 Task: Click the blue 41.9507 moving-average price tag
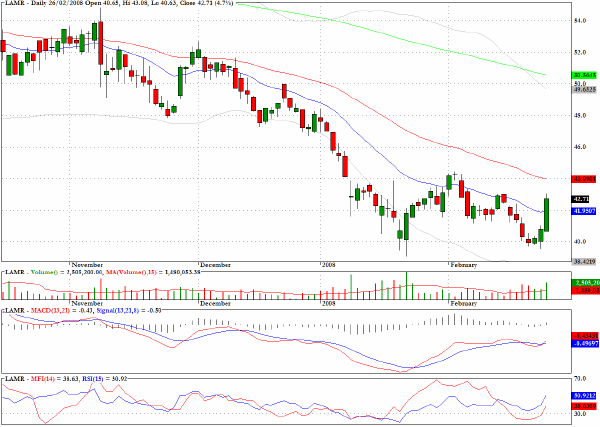pyautogui.click(x=585, y=211)
